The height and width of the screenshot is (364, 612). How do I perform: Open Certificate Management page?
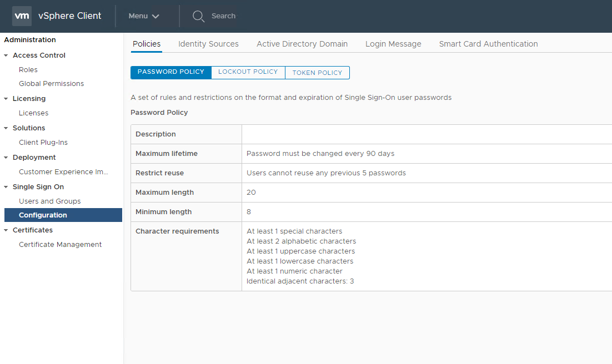[x=60, y=245]
